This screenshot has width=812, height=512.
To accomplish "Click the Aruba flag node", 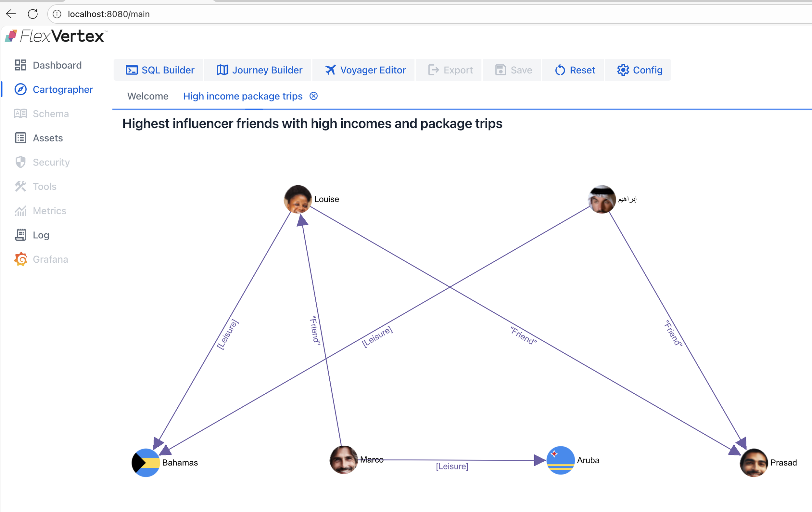I will (560, 460).
